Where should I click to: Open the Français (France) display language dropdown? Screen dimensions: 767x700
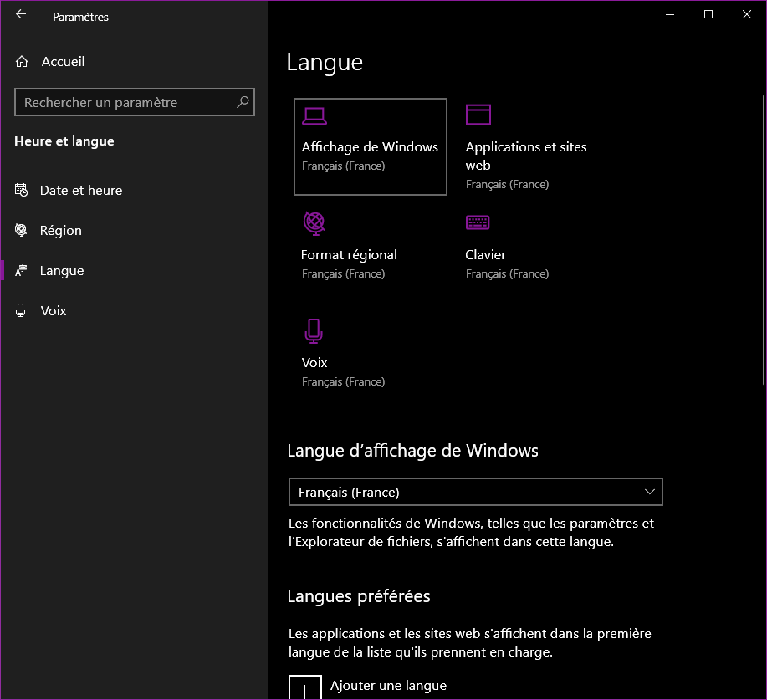coord(475,492)
